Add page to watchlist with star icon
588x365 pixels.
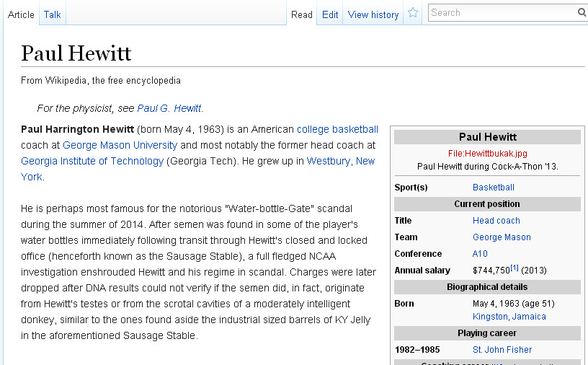[412, 13]
